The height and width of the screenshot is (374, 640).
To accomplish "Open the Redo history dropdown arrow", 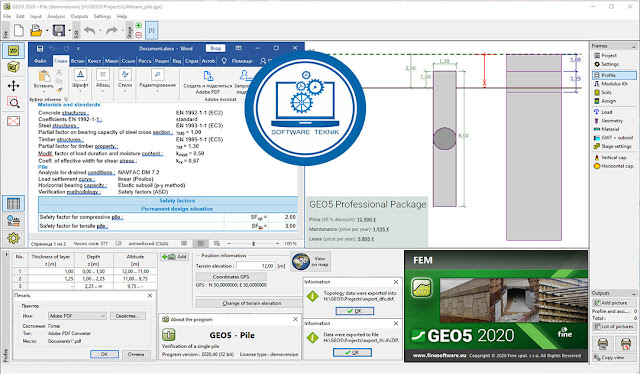I will (122, 31).
